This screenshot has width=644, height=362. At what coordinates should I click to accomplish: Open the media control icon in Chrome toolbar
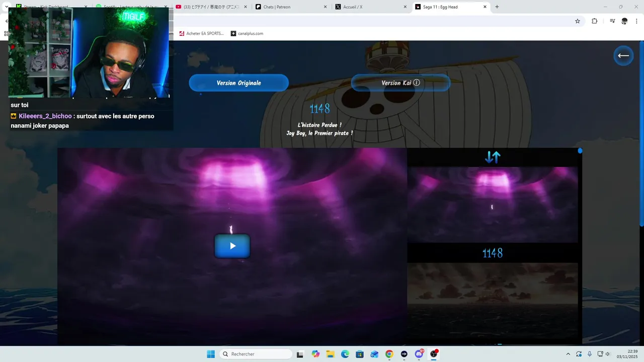point(612,21)
